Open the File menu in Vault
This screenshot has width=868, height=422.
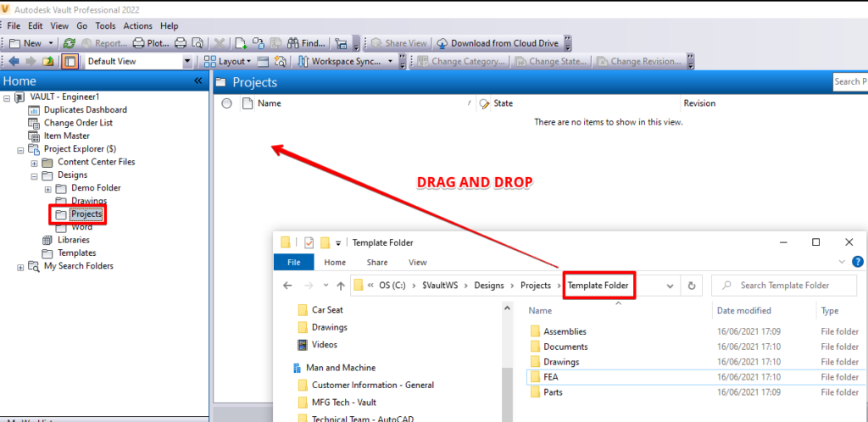tap(14, 26)
